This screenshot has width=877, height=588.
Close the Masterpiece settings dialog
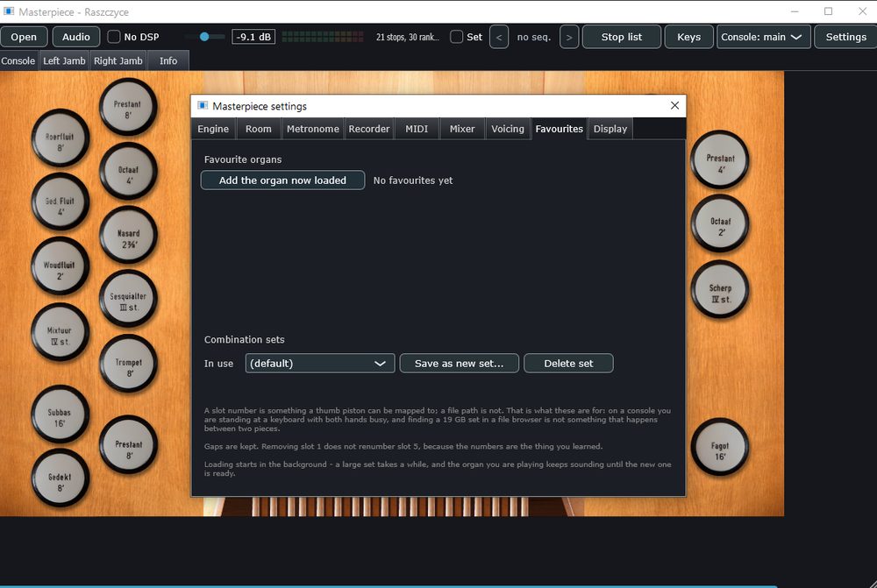click(x=674, y=106)
